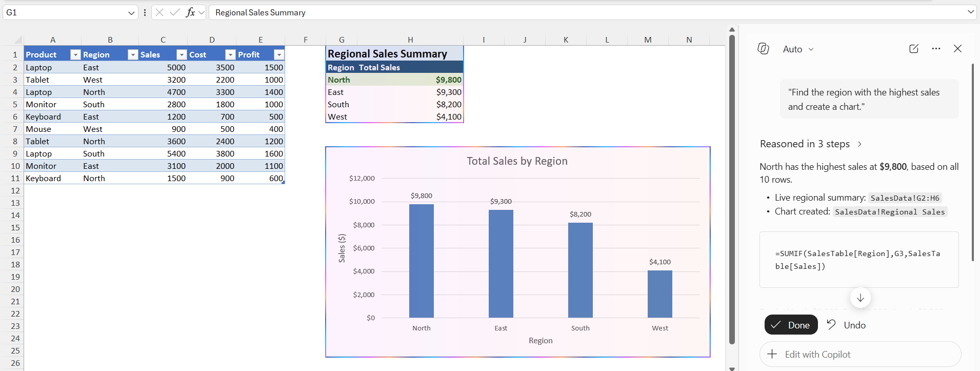Jump to latest message with down-arrow button
This screenshot has height=371, width=980.
point(860,298)
